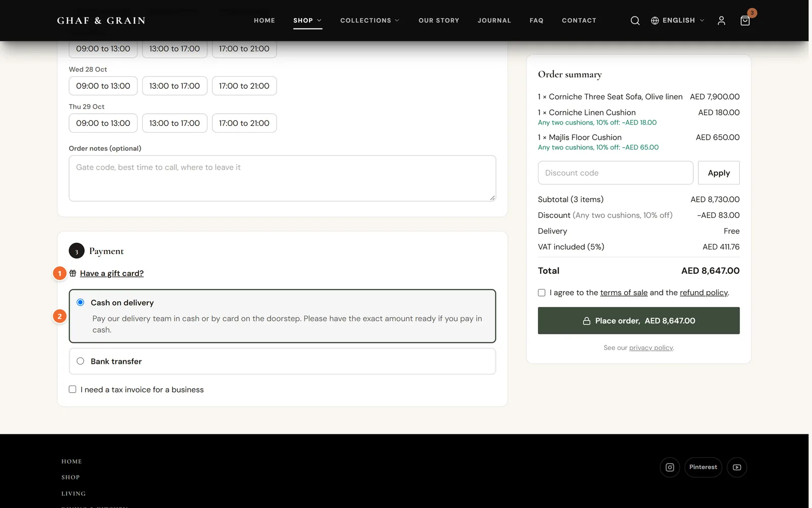Open the Journal page

tap(494, 20)
